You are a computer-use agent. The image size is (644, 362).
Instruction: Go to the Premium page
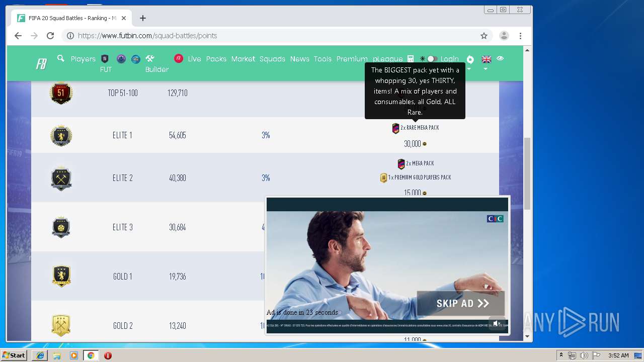pos(352,59)
